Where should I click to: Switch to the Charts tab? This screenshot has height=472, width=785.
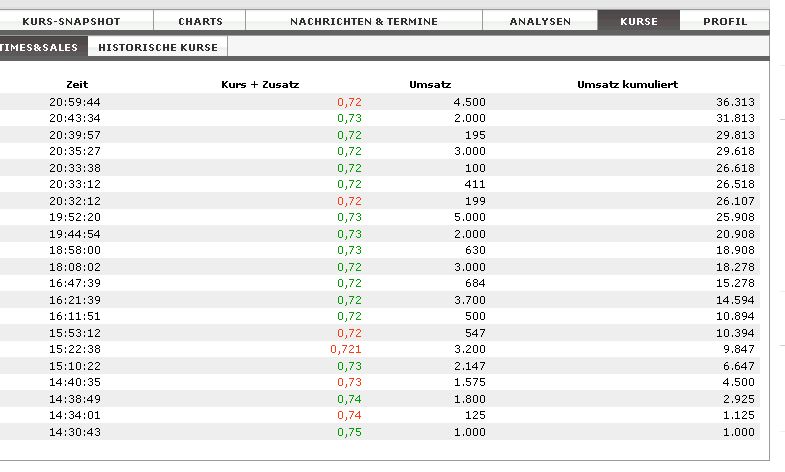tap(200, 21)
